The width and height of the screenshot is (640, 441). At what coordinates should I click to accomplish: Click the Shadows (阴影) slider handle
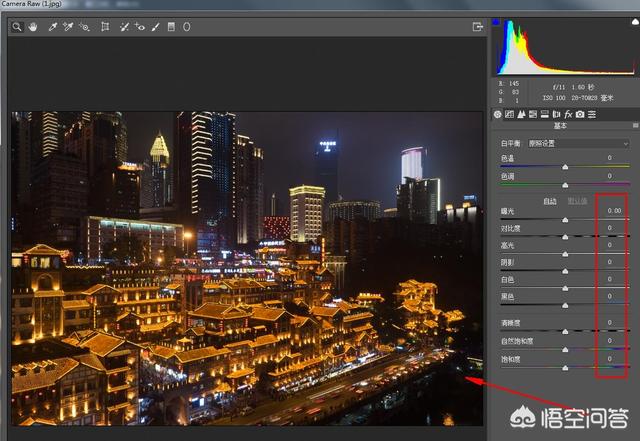565,272
